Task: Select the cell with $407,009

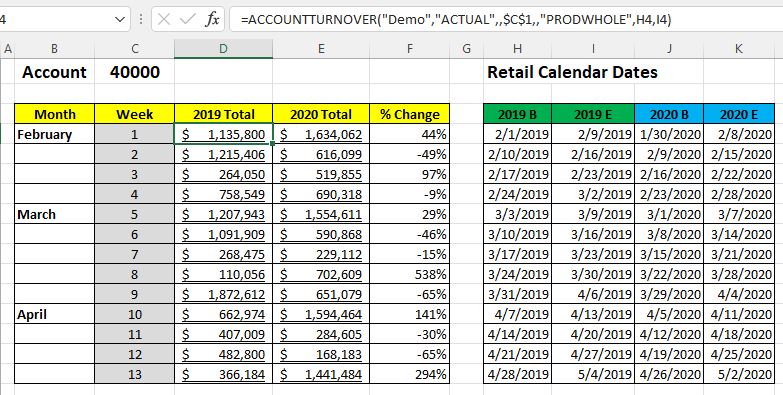Action: pyautogui.click(x=224, y=334)
